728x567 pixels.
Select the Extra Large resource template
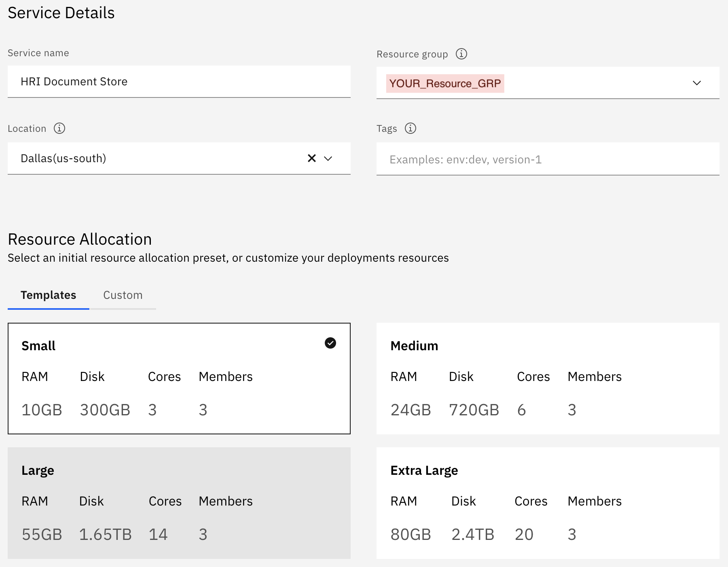click(x=548, y=503)
